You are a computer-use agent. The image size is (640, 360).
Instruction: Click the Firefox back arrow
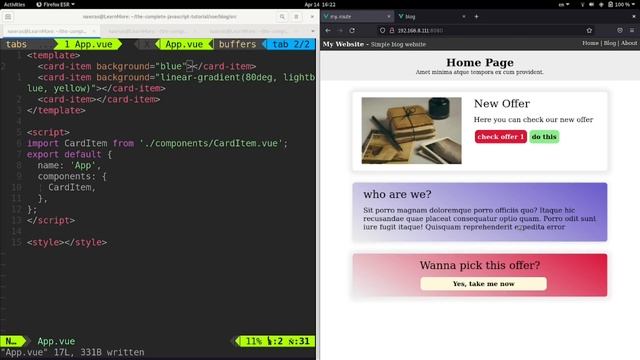(x=328, y=31)
